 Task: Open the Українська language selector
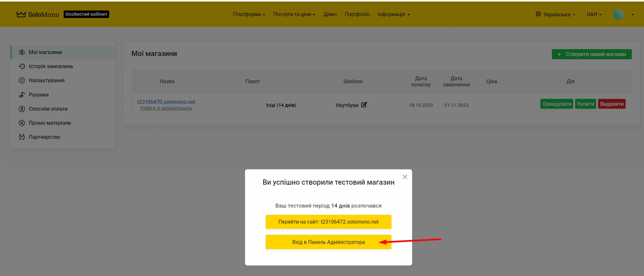pos(555,14)
